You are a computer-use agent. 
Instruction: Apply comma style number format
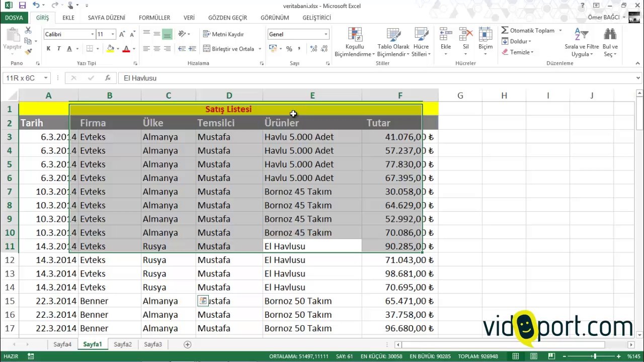click(x=299, y=49)
